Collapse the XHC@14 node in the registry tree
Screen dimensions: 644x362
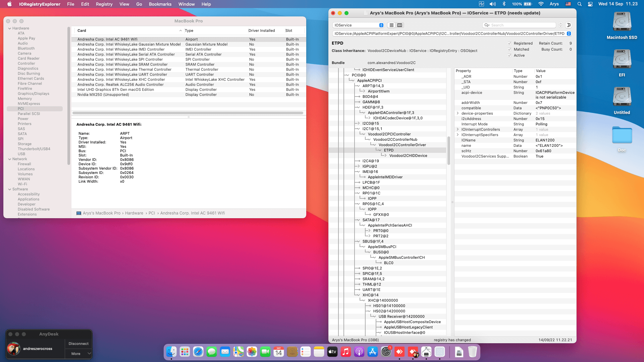tap(359, 295)
